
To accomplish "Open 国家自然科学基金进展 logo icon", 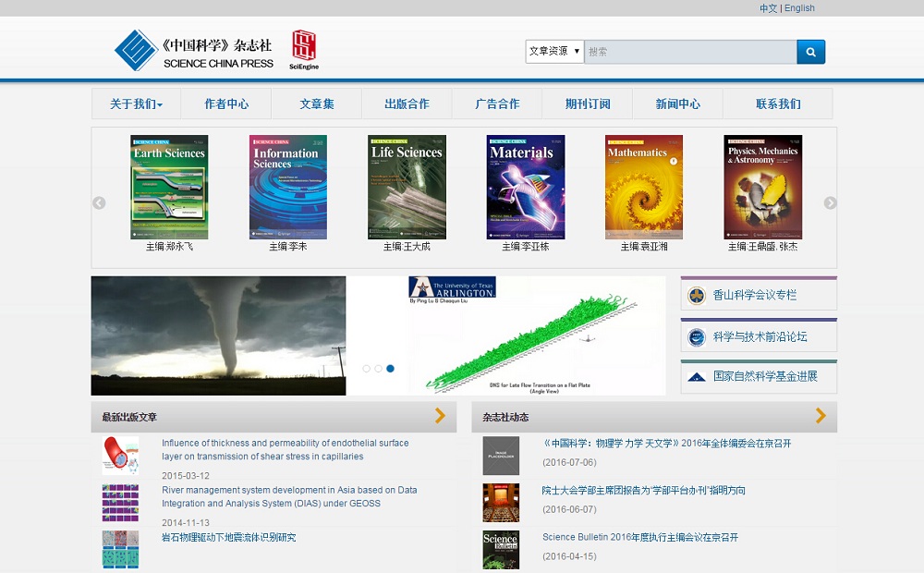I will pyautogui.click(x=697, y=377).
